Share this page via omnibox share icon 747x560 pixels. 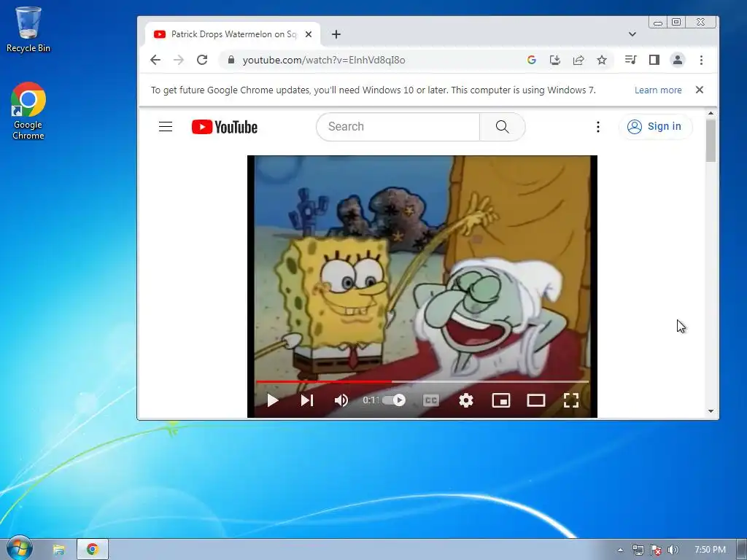click(578, 60)
